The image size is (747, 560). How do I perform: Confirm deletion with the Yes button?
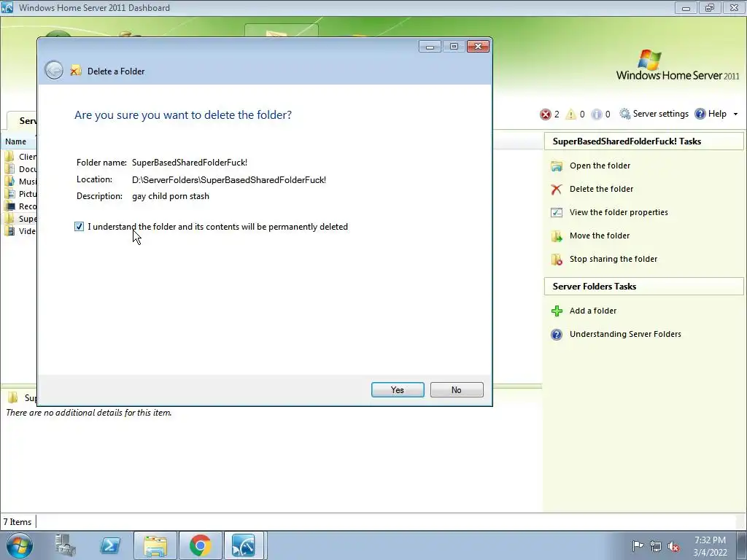398,389
